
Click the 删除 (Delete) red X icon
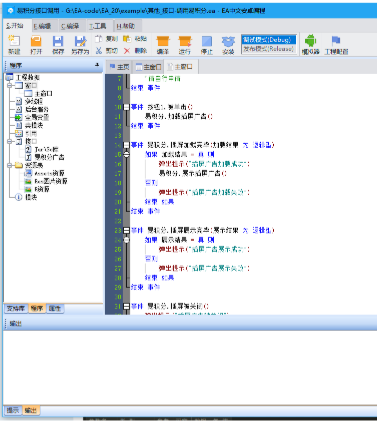[127, 51]
